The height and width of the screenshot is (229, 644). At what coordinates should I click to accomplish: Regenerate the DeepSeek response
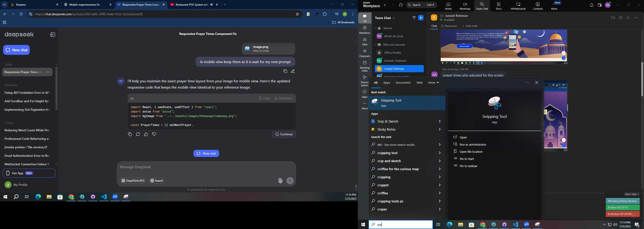138,134
